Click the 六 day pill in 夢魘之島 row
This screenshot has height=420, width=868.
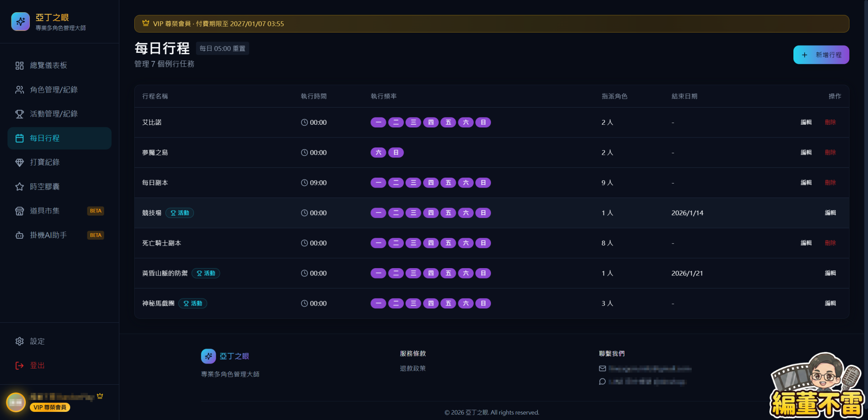coord(378,152)
